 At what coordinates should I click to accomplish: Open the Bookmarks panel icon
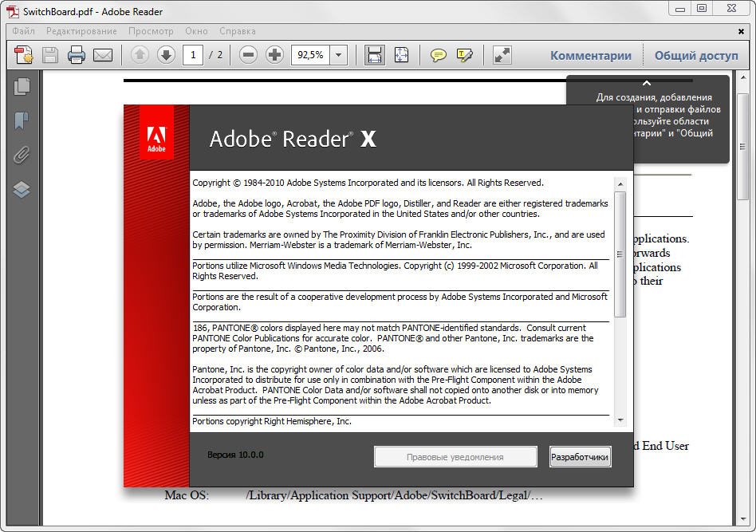point(22,120)
